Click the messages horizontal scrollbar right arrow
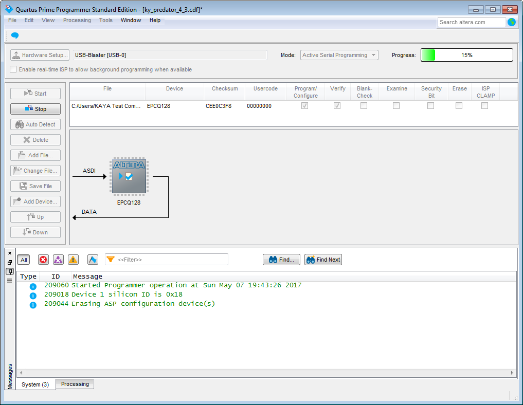The height and width of the screenshot is (405, 523). pos(512,373)
